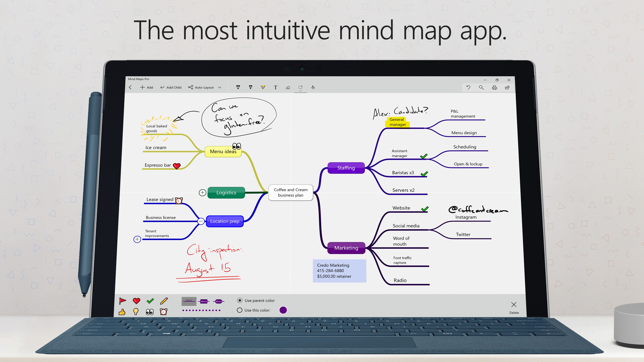Select the yellow highlighter pen tool

(263, 87)
